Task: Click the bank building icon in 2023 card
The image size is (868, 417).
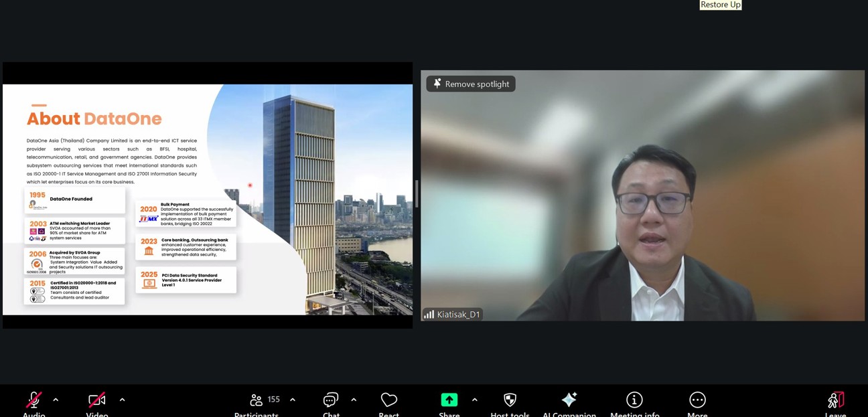Action: click(149, 251)
